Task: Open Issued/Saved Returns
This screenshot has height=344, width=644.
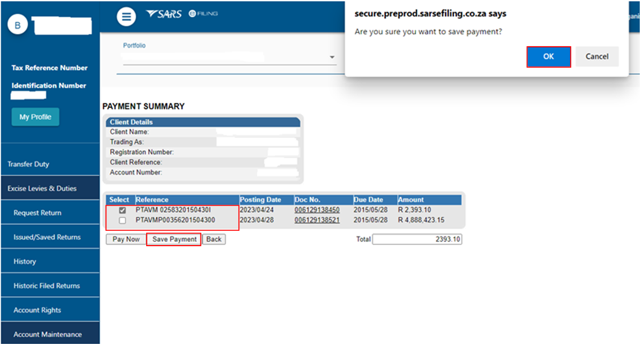Action: 47,237
